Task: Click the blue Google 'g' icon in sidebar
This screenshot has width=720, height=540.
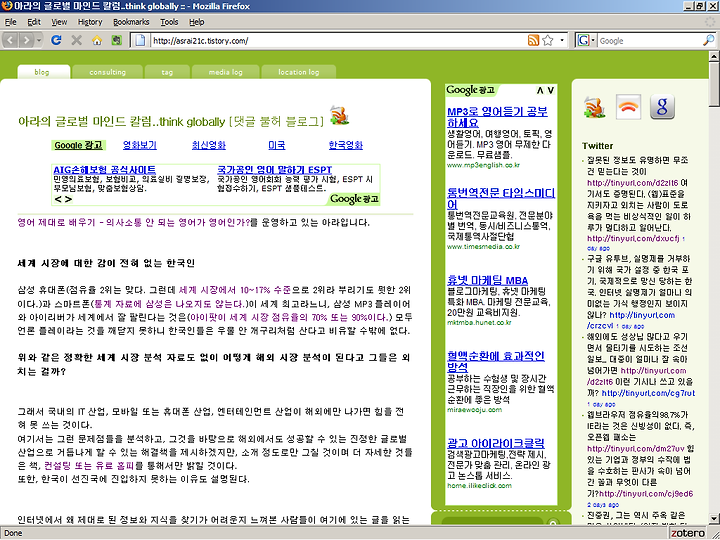Action: click(662, 107)
